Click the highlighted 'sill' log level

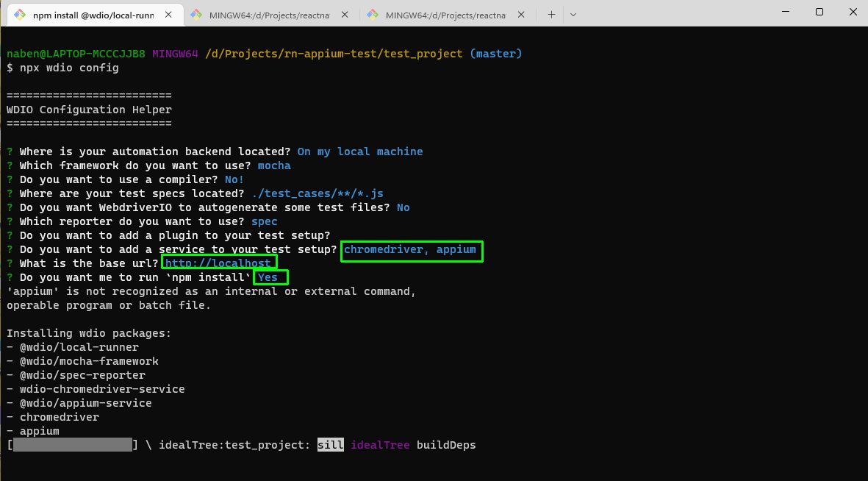[331, 445]
